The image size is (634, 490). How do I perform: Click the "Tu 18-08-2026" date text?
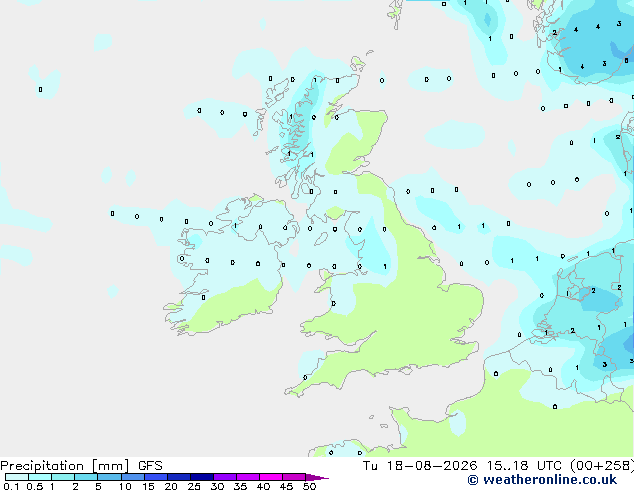click(420, 466)
